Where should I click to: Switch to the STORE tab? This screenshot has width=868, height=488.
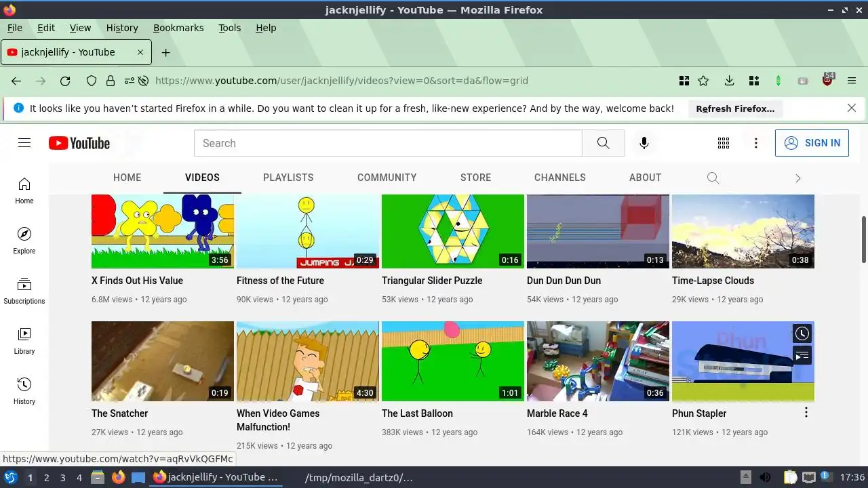tap(475, 178)
